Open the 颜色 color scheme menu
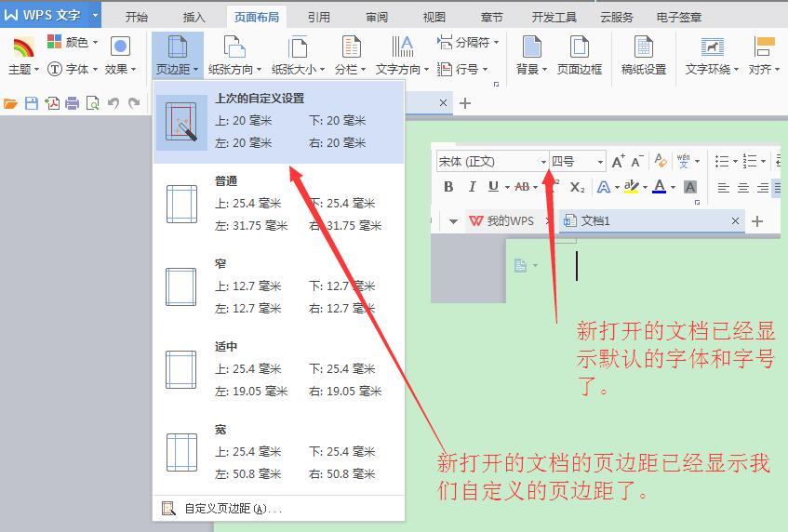 73,42
